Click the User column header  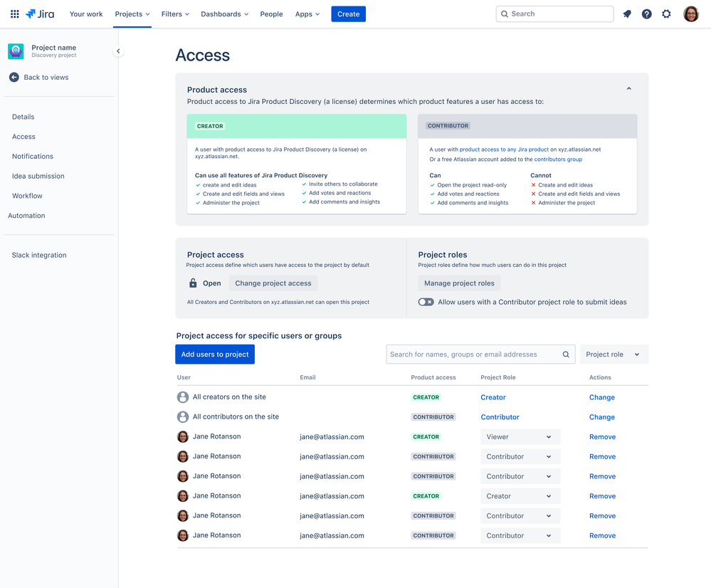coord(184,377)
